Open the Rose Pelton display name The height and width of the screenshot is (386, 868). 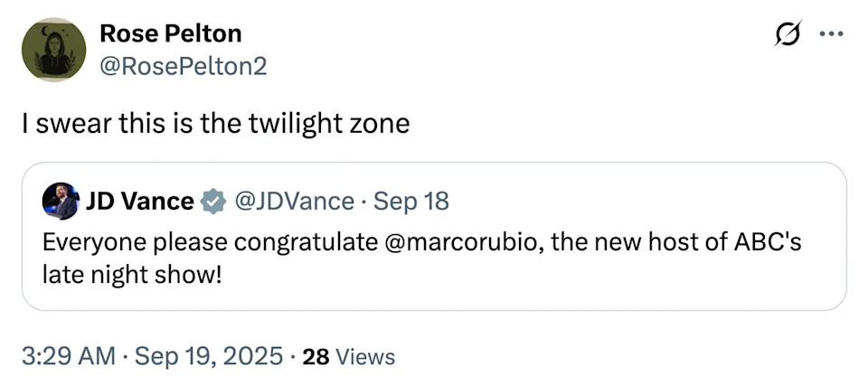pyautogui.click(x=170, y=33)
